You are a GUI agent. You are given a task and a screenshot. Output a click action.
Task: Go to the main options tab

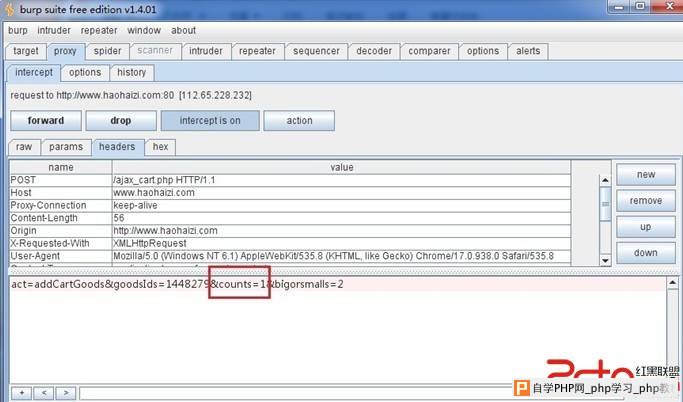483,51
